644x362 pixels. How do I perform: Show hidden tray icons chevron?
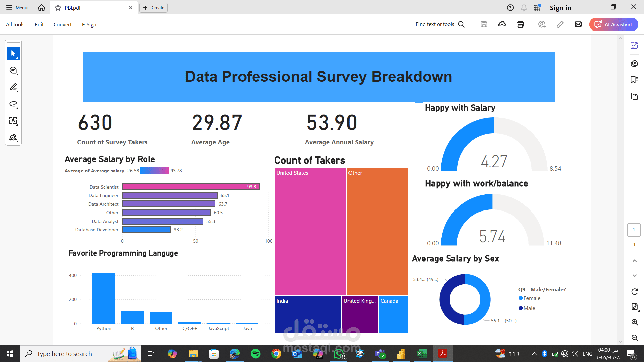(x=534, y=354)
